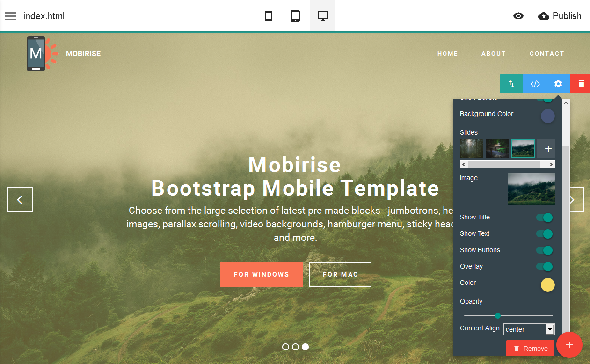Delete block with red trash icon
Screen dimensions: 590x364
click(581, 84)
